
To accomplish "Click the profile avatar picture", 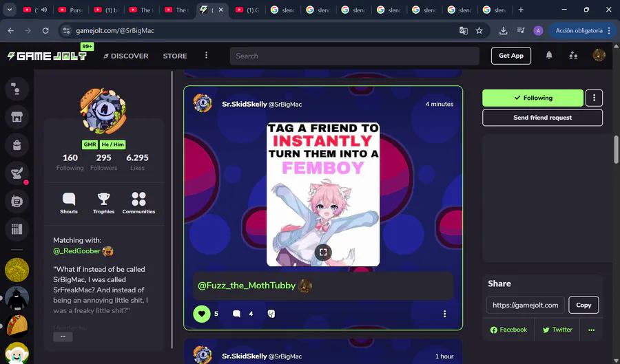I will [103, 111].
